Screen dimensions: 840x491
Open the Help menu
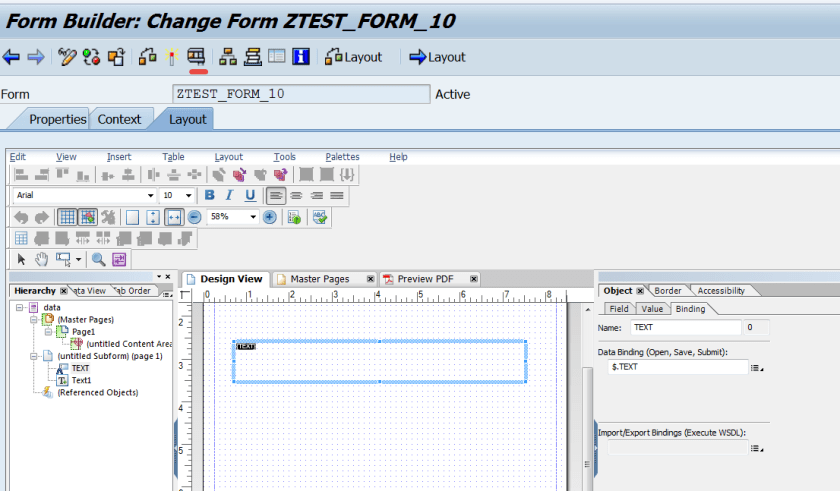(x=398, y=157)
